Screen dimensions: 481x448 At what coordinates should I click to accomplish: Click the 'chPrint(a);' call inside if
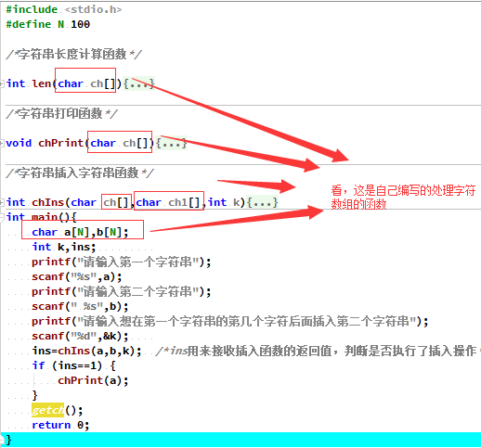(93, 380)
